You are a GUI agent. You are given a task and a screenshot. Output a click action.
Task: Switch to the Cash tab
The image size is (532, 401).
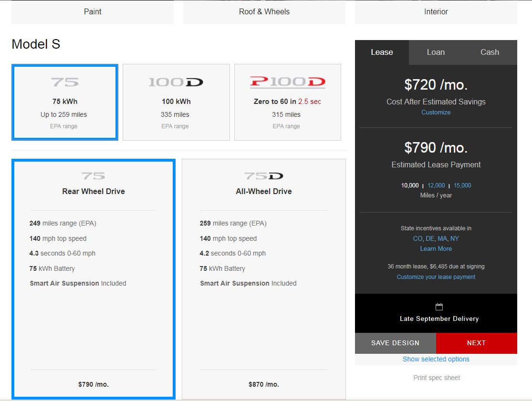tap(490, 52)
